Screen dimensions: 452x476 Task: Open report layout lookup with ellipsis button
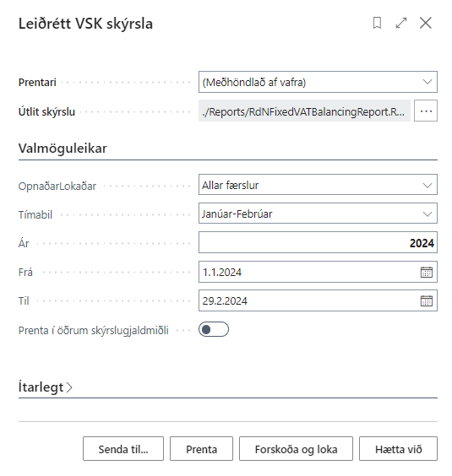(x=426, y=111)
